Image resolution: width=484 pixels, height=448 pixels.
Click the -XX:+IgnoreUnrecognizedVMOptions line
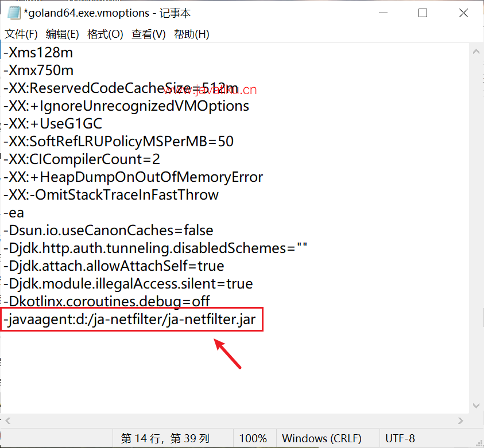[x=126, y=106]
